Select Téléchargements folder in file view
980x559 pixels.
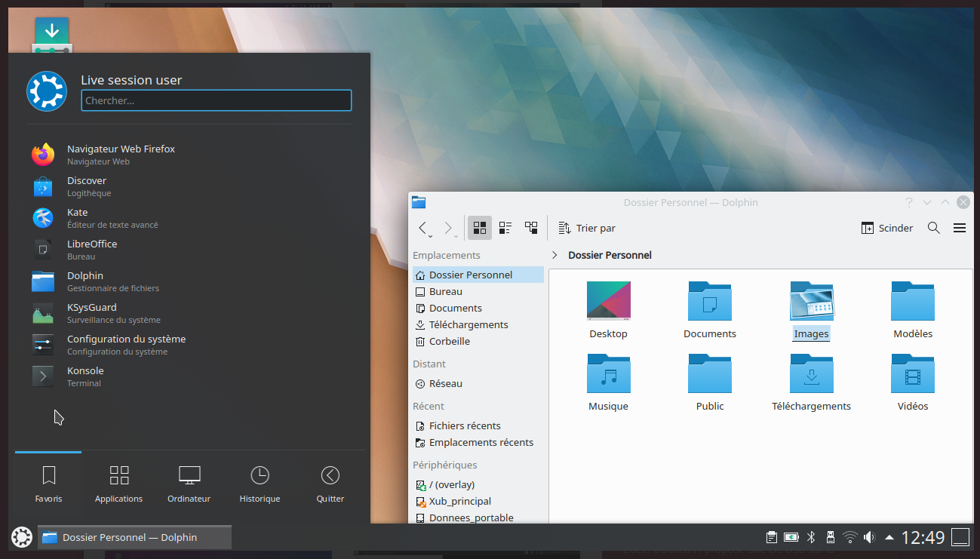click(x=812, y=373)
